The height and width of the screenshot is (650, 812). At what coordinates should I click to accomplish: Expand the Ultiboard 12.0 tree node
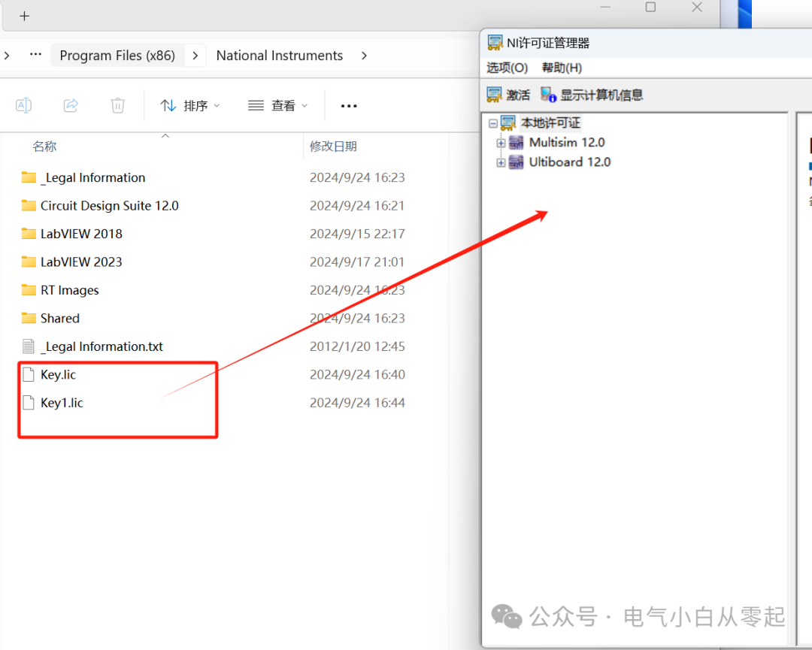tap(501, 162)
